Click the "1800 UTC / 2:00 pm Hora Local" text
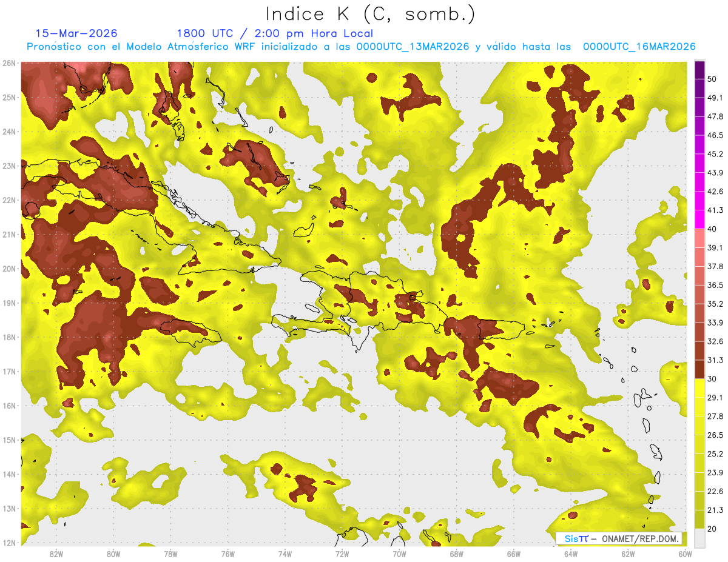Viewport: 728px width, 562px height. [275, 33]
